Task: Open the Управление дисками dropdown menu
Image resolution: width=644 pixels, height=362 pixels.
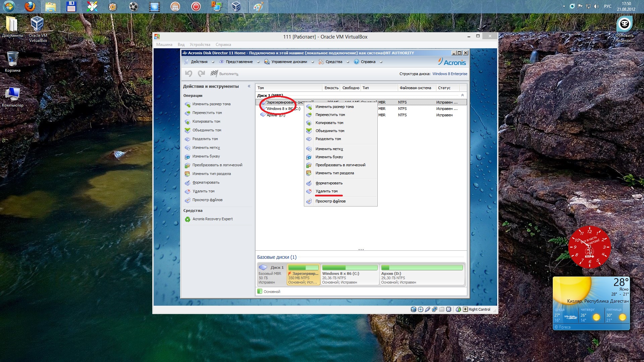Action: pos(289,62)
